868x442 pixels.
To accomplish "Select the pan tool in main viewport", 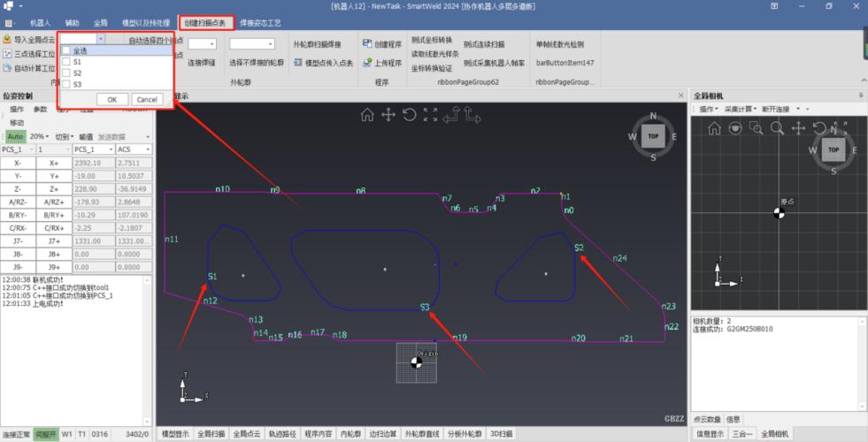I will [x=388, y=114].
